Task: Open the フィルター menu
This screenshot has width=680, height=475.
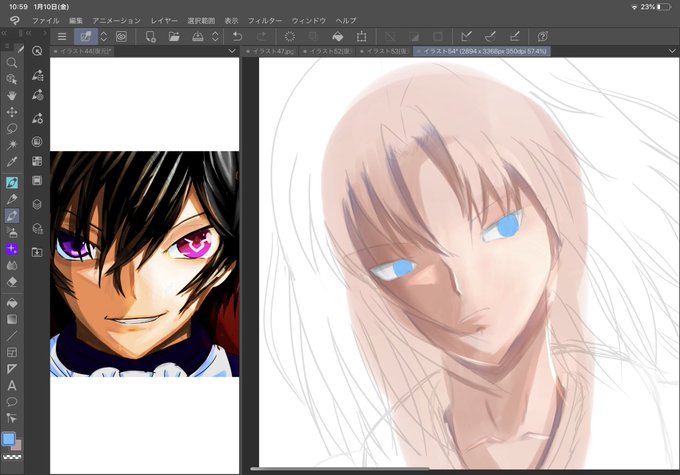Action: 265,21
